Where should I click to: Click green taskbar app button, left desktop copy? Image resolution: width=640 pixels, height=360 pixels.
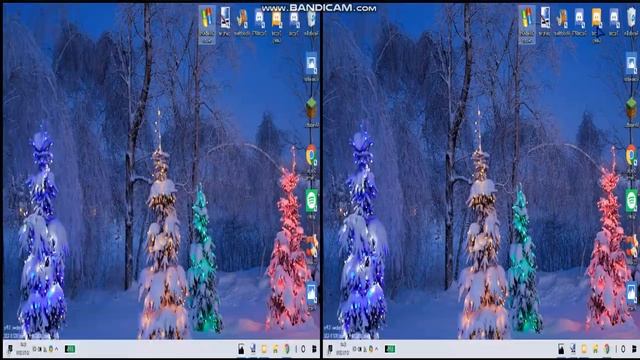coord(70,349)
